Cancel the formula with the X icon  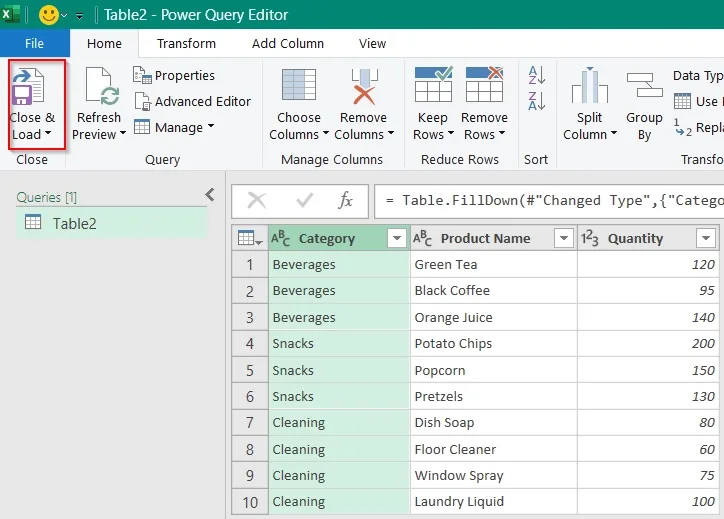coord(257,200)
